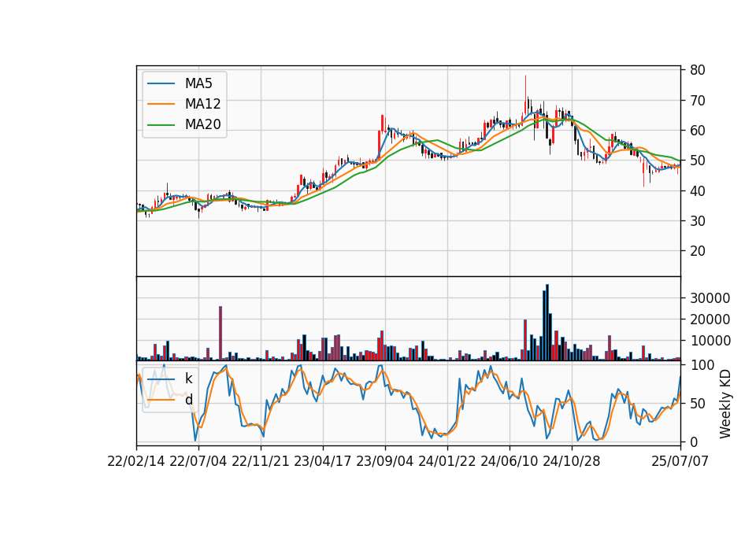756x543 pixels.
Task: Click the 23/09/04 date axis label
Action: point(385,461)
